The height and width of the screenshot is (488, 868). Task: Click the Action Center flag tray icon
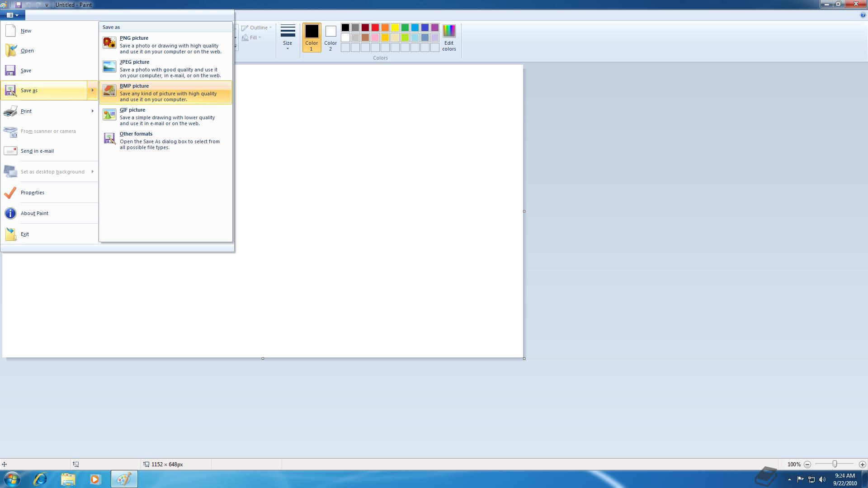pyautogui.click(x=801, y=479)
